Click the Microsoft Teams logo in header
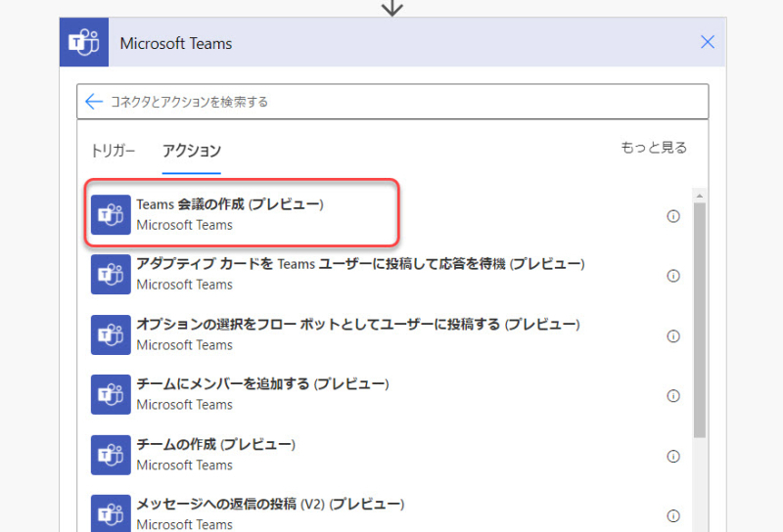Viewport: 783px width, 532px height. pos(84,42)
